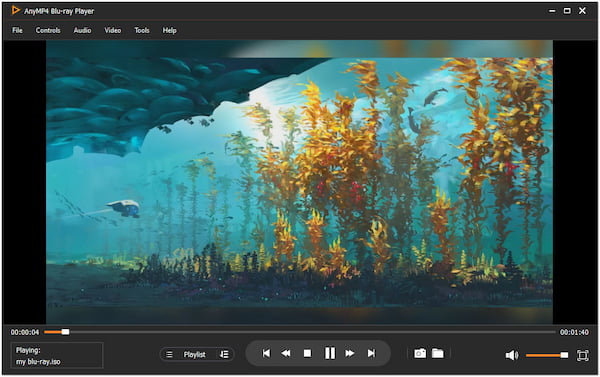Click the playback progress bar handle
Image resolution: width=600 pixels, height=377 pixels.
65,332
